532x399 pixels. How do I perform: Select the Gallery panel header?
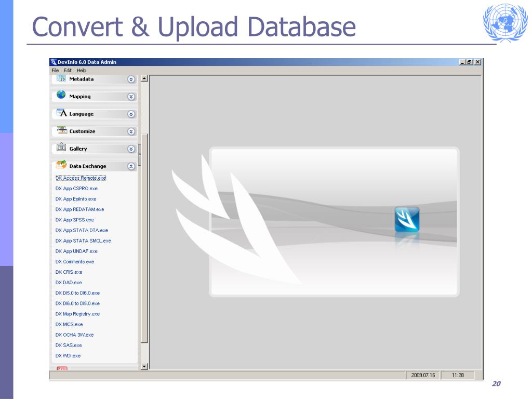(x=95, y=149)
